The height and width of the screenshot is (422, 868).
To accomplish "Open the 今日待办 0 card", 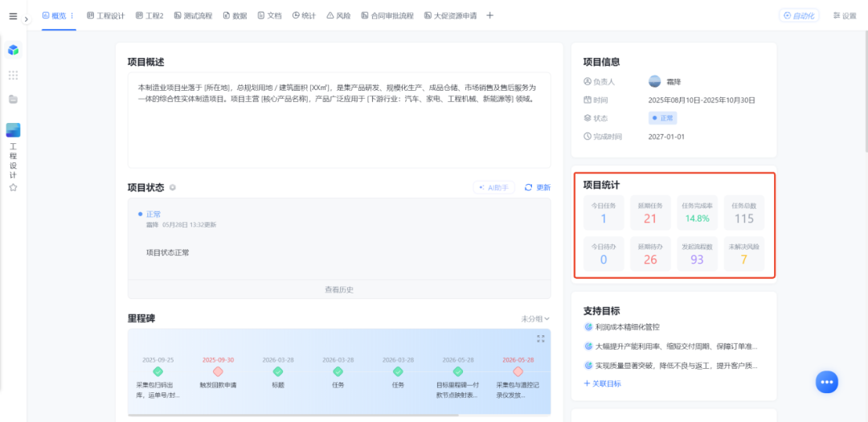I will (x=604, y=254).
